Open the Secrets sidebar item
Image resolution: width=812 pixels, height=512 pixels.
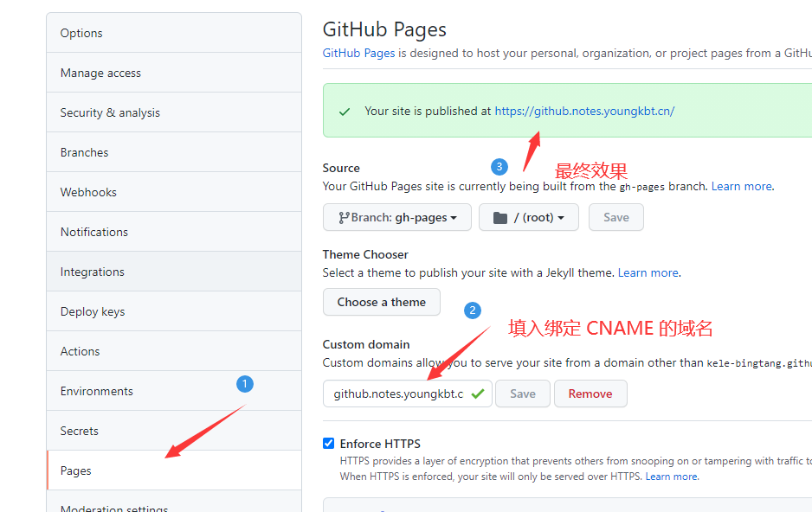(x=80, y=431)
